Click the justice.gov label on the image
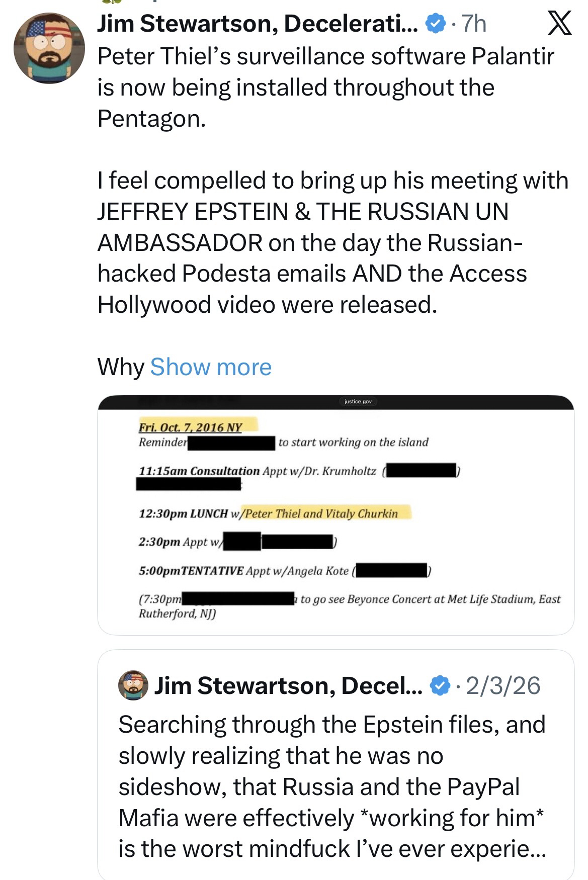 coord(358,402)
